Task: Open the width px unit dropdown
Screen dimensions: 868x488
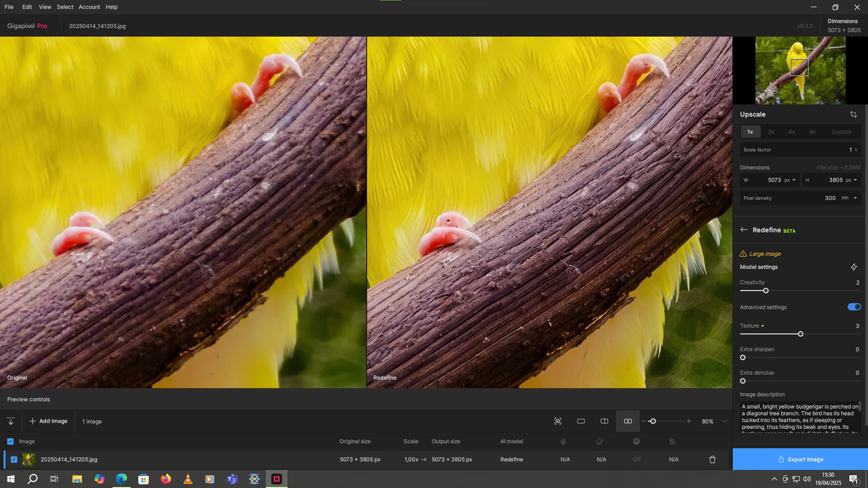Action: pos(790,180)
